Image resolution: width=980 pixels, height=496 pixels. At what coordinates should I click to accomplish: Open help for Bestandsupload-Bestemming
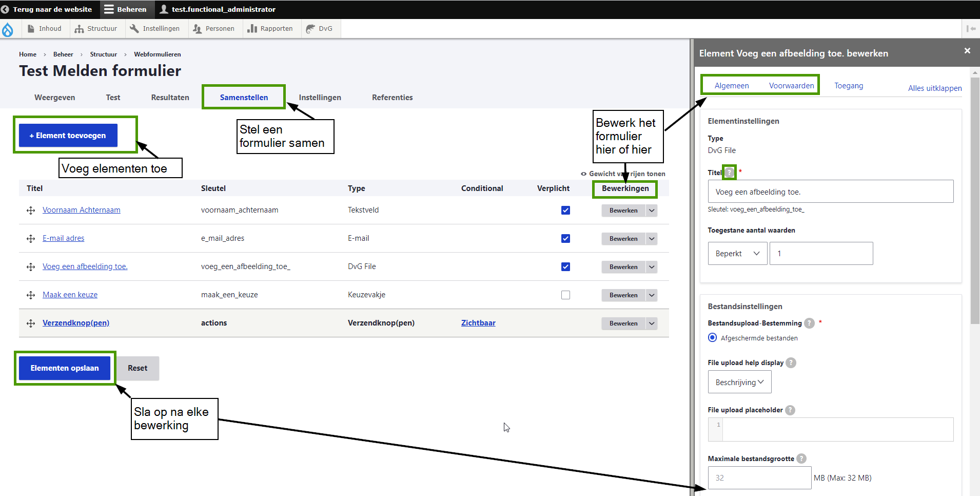click(809, 323)
